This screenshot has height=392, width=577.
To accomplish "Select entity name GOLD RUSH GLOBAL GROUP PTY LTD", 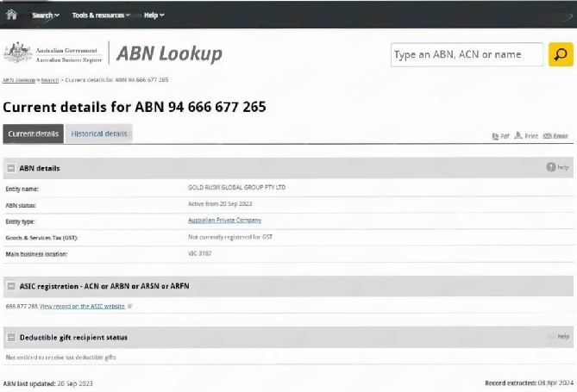I will click(x=236, y=187).
